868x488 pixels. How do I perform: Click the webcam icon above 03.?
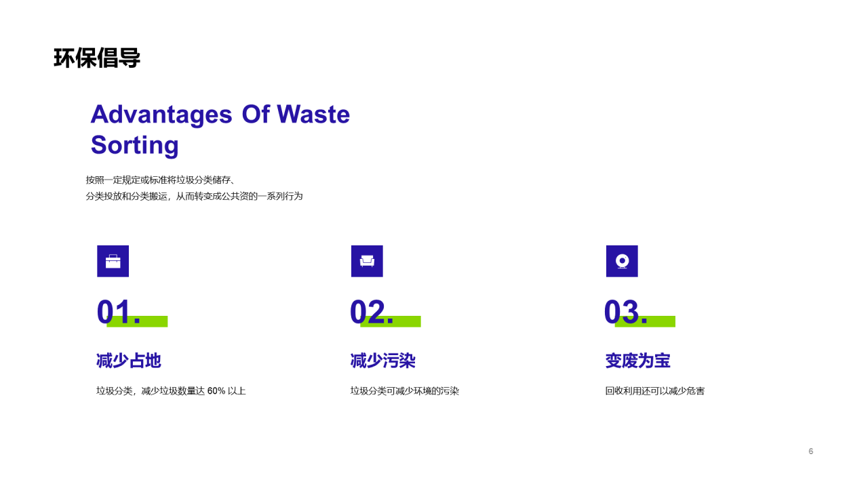pyautogui.click(x=622, y=261)
